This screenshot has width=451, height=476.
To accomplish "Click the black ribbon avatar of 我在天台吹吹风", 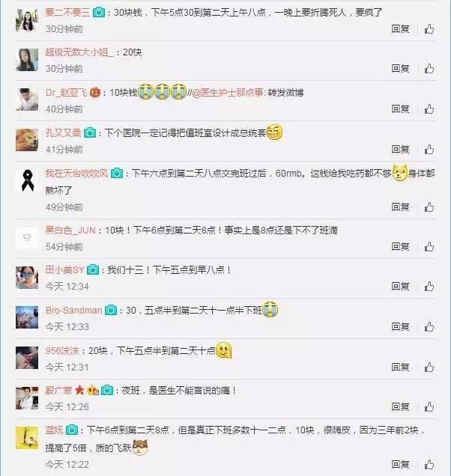I will 27,180.
